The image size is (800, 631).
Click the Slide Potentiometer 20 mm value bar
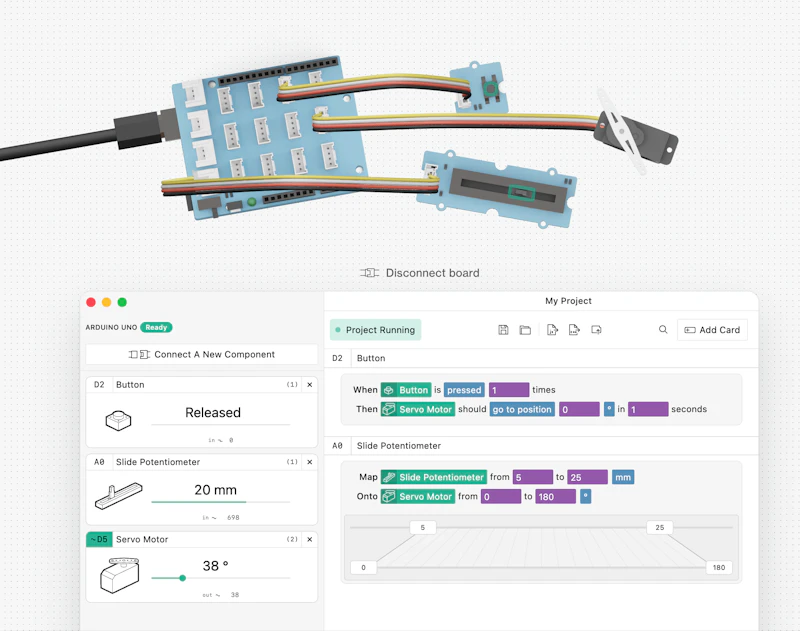click(x=220, y=502)
